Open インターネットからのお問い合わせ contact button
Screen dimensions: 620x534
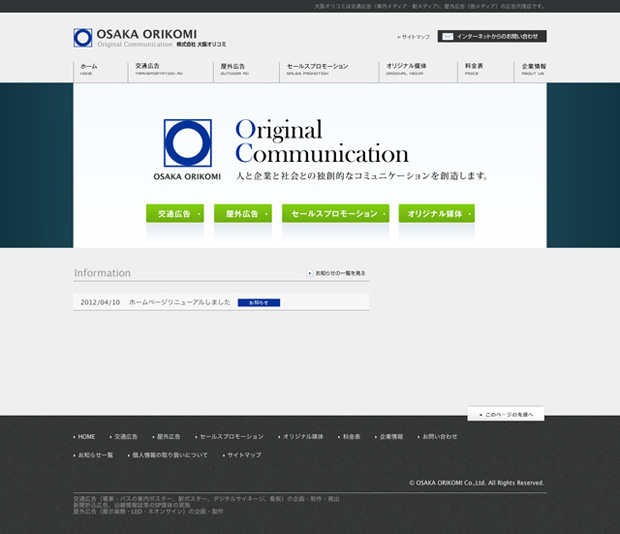(492, 36)
